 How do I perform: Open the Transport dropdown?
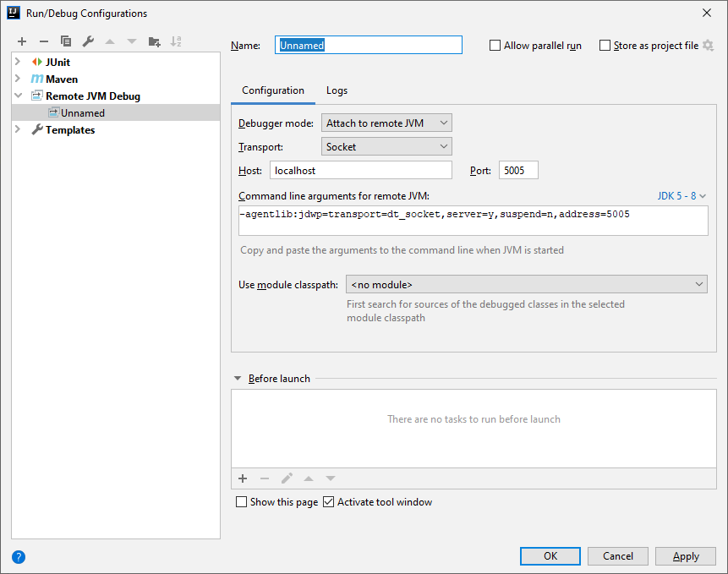386,146
